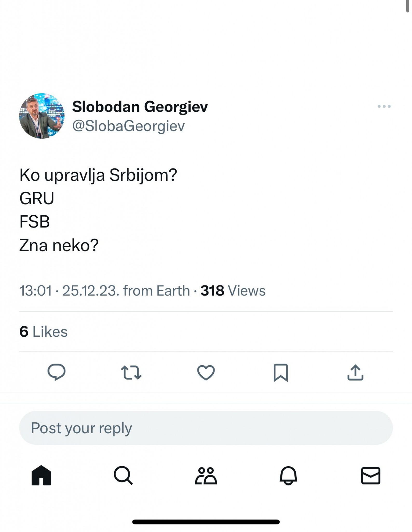Screen dimensions: 412x532
Task: Like the tweet with heart icon
Action: click(206, 373)
